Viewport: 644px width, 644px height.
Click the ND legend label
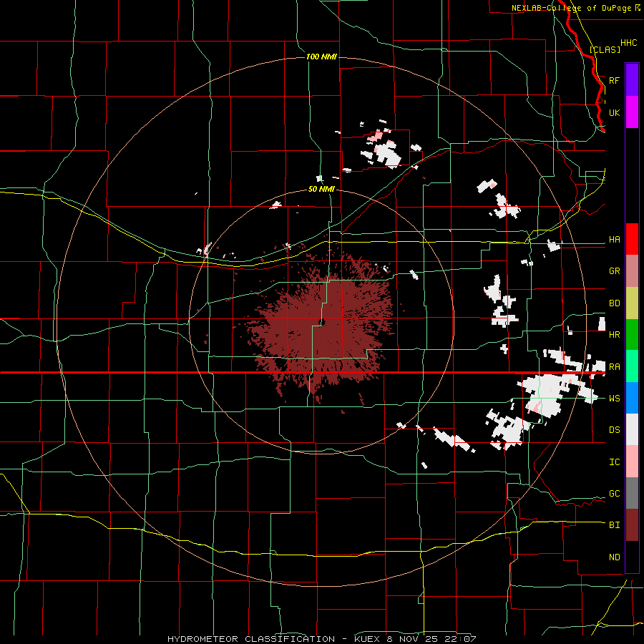point(614,557)
